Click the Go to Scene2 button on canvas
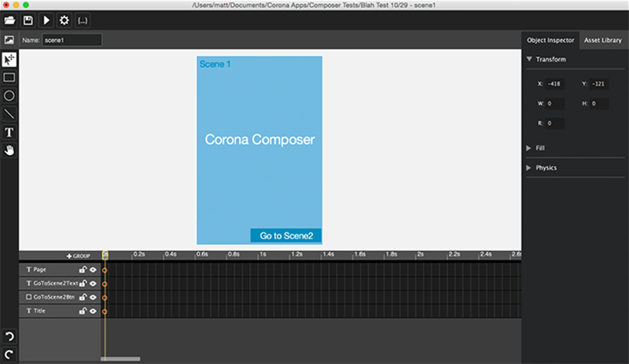 [x=286, y=236]
